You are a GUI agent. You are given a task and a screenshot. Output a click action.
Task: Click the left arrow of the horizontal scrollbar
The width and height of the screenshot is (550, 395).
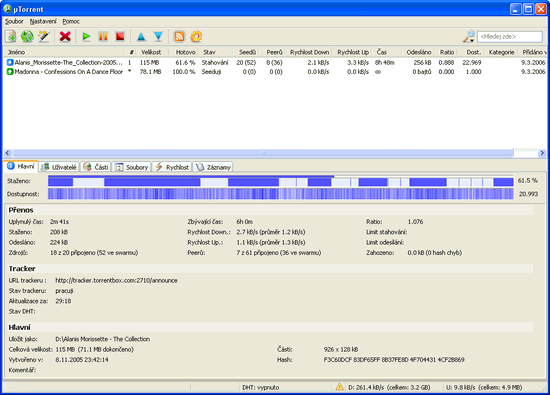point(8,153)
